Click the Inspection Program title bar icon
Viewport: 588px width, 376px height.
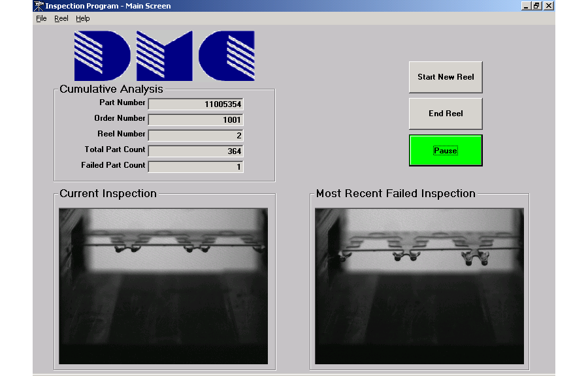tap(39, 6)
